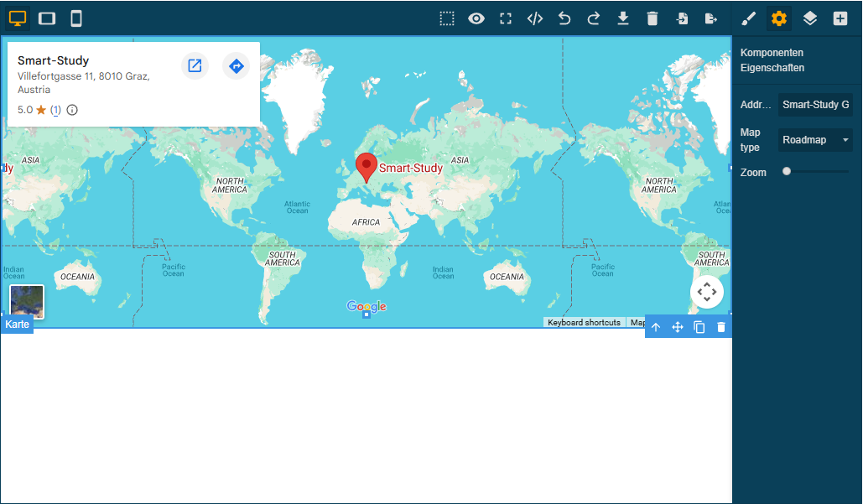The height and width of the screenshot is (504, 863).
Task: Open the add blocks panel
Action: coord(840,18)
